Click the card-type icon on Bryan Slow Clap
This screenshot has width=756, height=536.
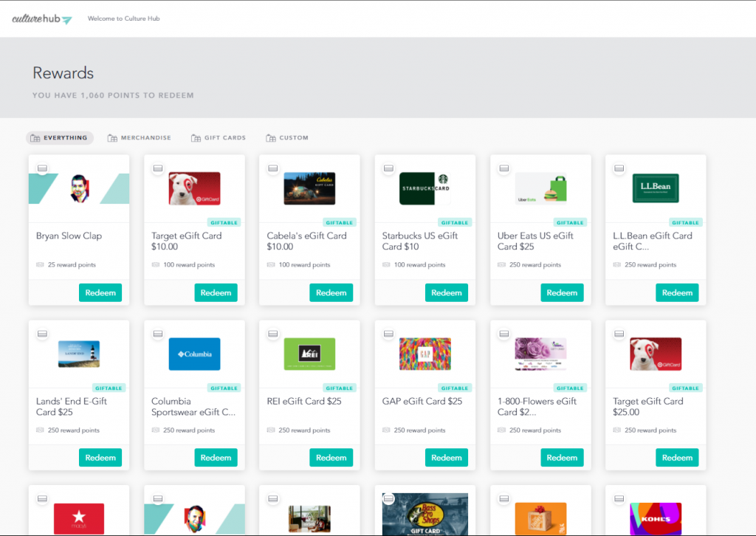pyautogui.click(x=42, y=168)
